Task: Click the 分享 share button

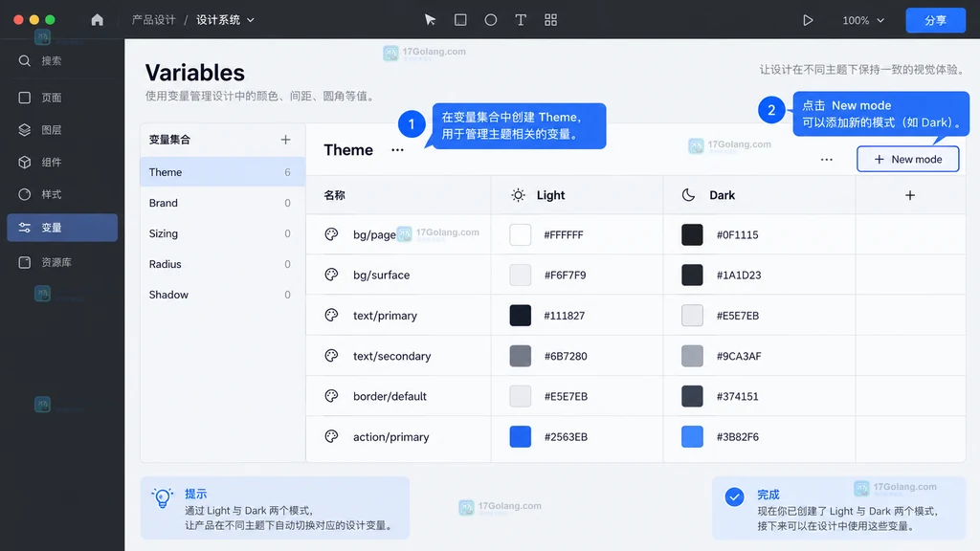Action: coord(936,20)
